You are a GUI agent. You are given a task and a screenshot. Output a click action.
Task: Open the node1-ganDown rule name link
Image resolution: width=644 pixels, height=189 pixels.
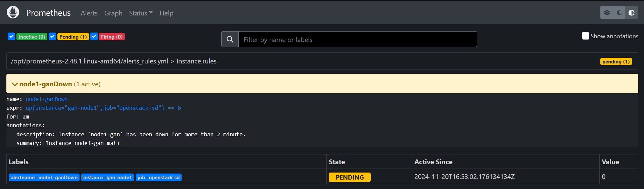pyautogui.click(x=46, y=99)
